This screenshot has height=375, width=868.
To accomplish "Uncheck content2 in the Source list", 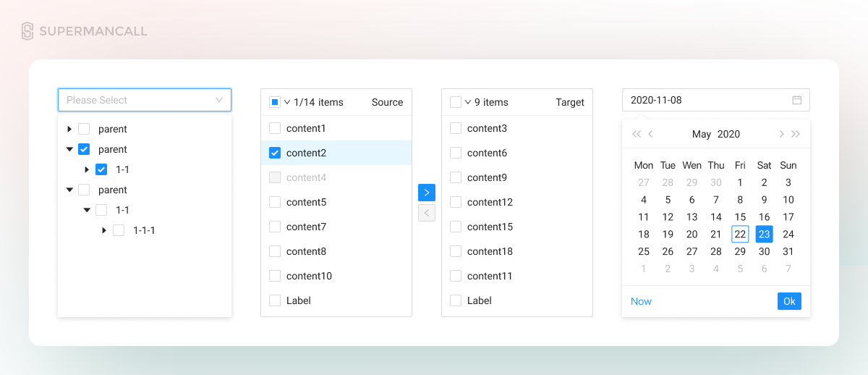I will click(275, 153).
